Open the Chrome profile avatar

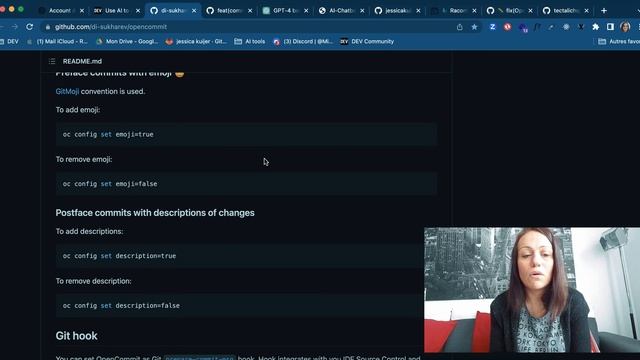[x=625, y=27]
